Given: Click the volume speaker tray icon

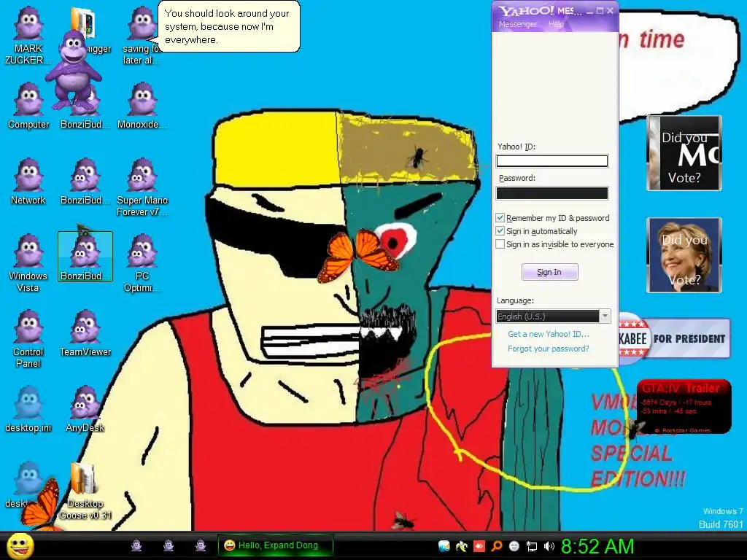Looking at the screenshot, I should [x=549, y=546].
